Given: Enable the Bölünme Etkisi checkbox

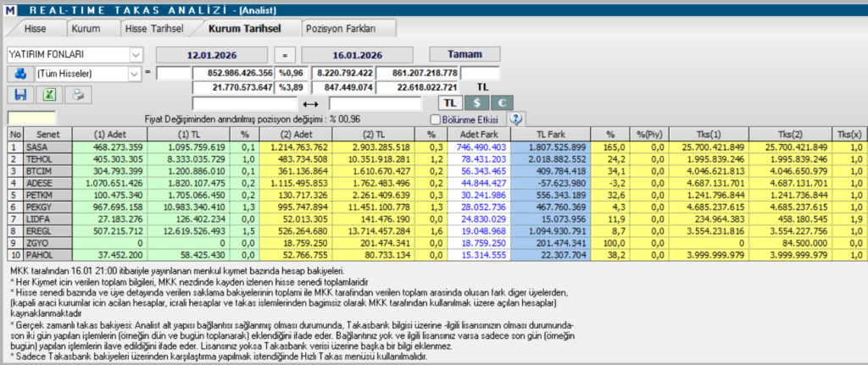Looking at the screenshot, I should point(436,119).
